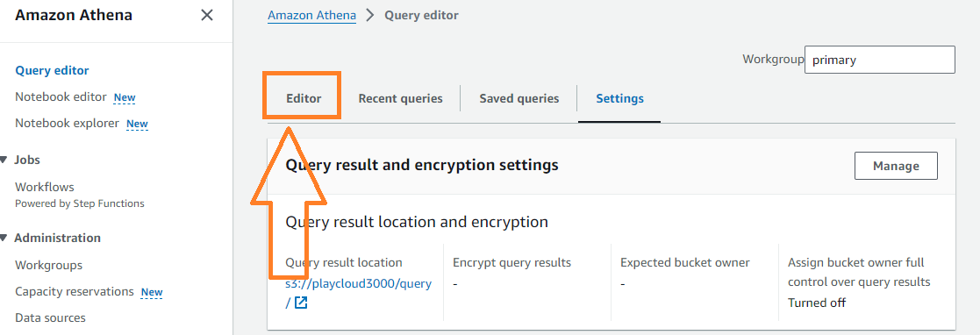
Task: Click the Manage button
Action: (x=896, y=167)
